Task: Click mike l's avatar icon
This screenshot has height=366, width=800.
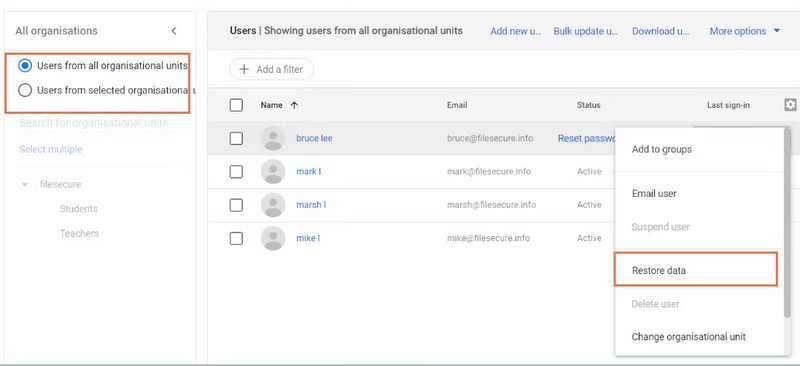Action: (x=273, y=238)
